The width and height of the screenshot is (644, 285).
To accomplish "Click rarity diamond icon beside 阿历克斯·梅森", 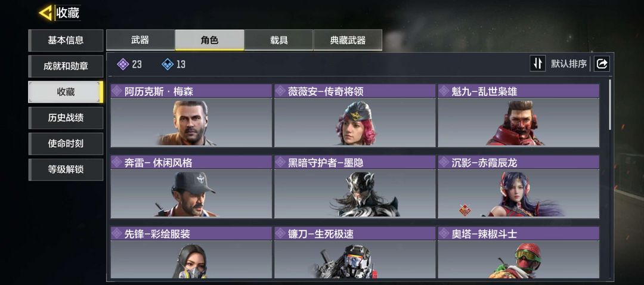I will (x=117, y=91).
